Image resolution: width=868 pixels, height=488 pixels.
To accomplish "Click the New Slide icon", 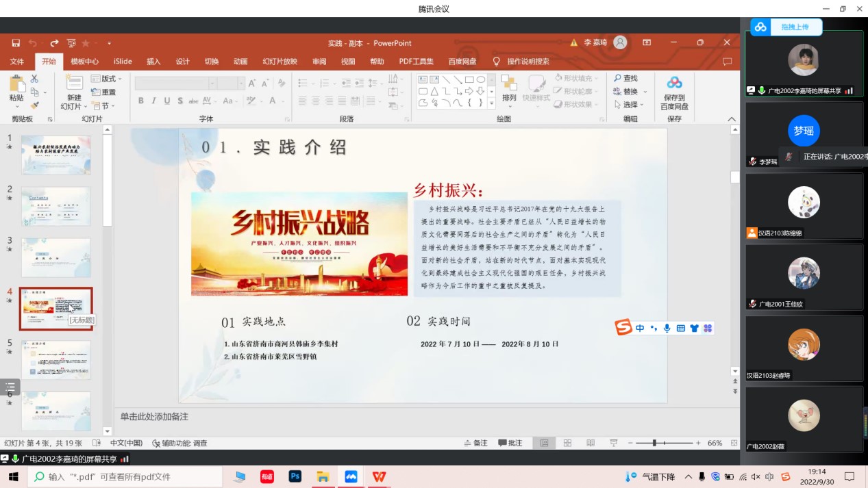I will (73, 85).
